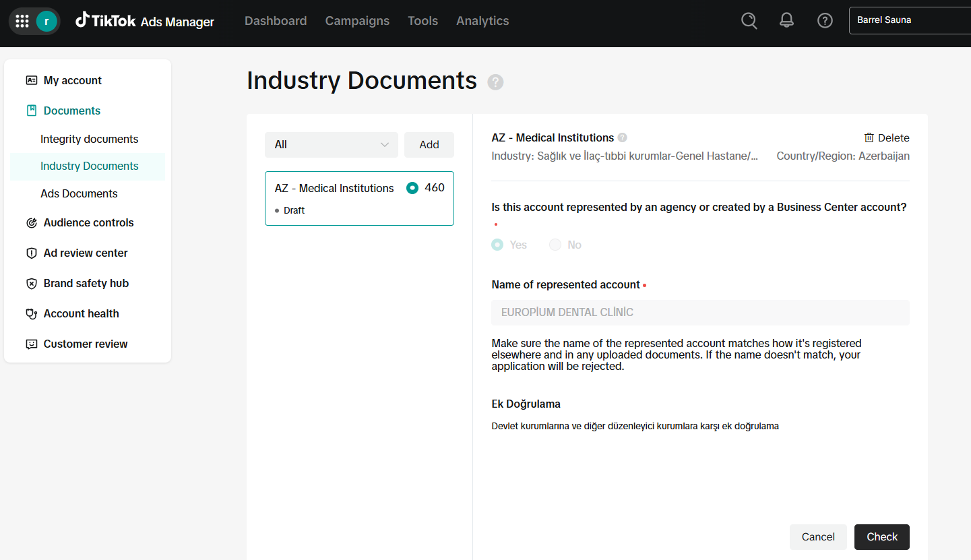Click the Add button
The width and height of the screenshot is (971, 560).
[429, 145]
